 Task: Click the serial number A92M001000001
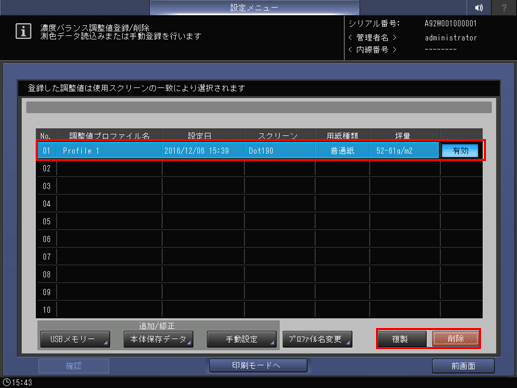point(450,24)
